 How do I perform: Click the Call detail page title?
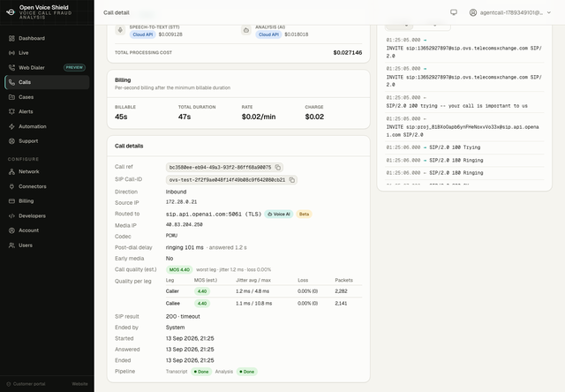116,12
